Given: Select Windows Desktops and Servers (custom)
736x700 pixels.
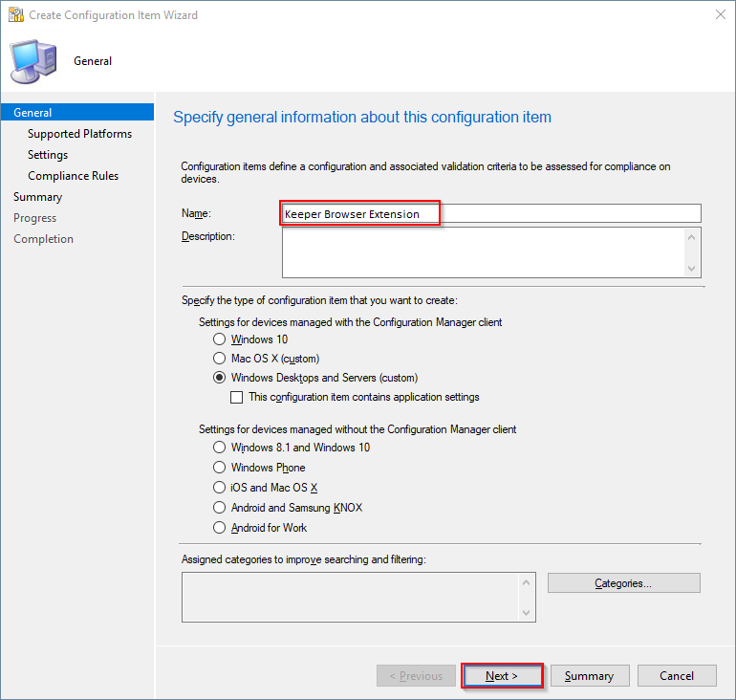Looking at the screenshot, I should (220, 378).
